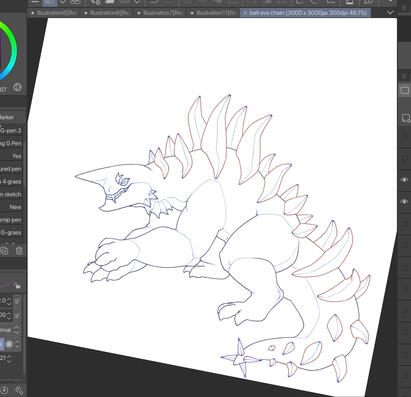Screen dimensions: 411x397
Task: Choose the sketch brush in sub tool list
Action: click(x=11, y=194)
